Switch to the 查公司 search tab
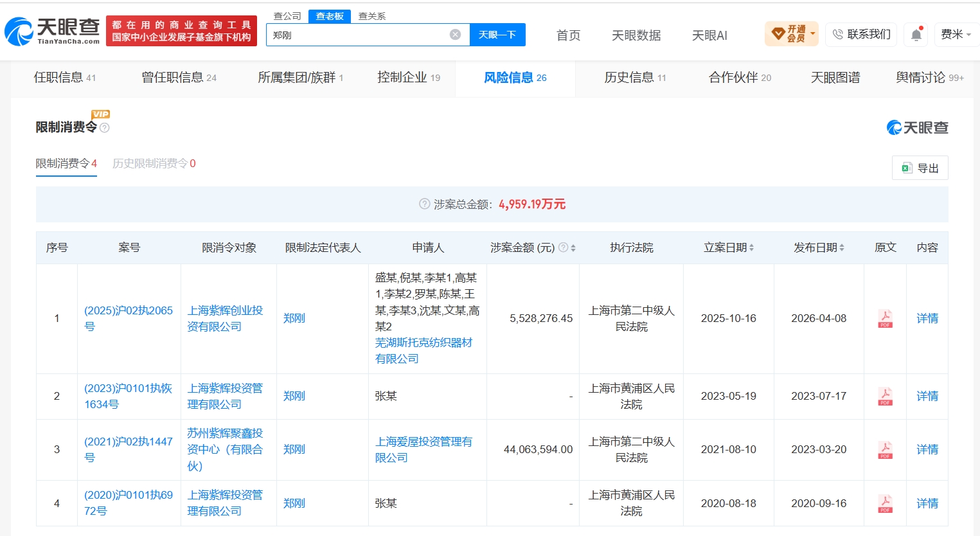The image size is (980, 536). pyautogui.click(x=287, y=16)
